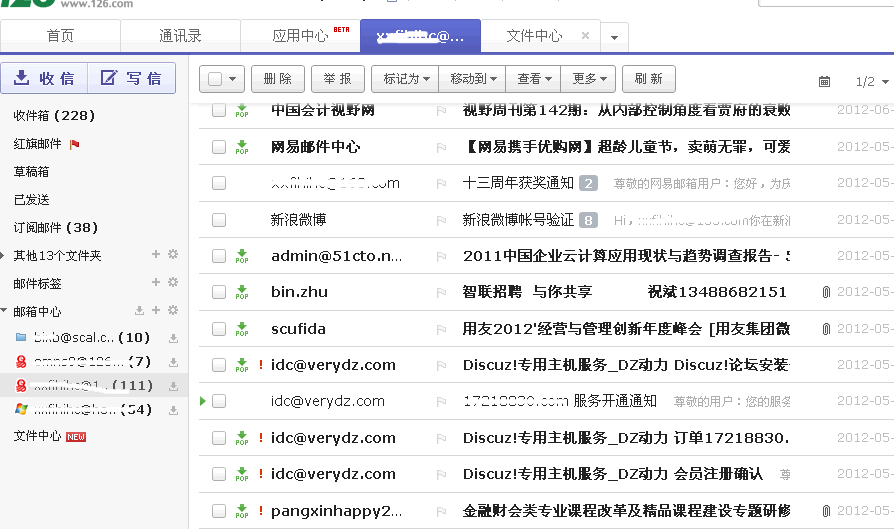Viewport: 894px width, 529px height.
Task: Add mailbox via plus beside 邮箱中心
Action: coord(156,310)
